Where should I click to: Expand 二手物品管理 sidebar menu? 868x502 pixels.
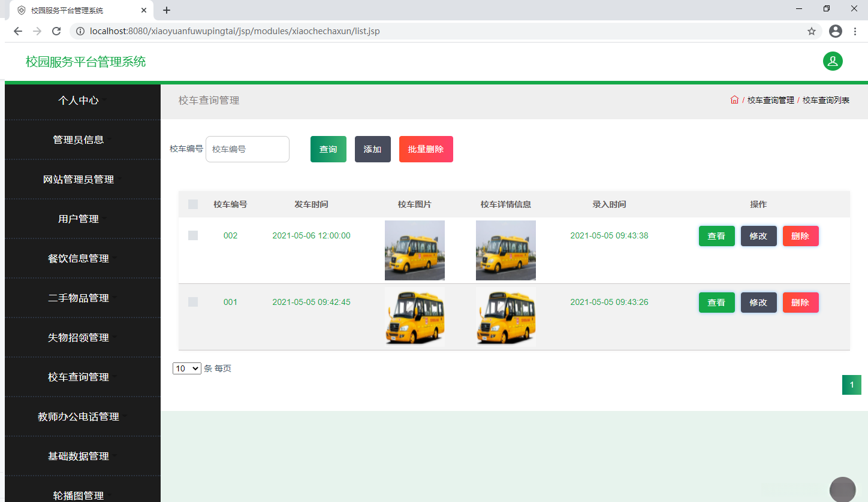[x=82, y=298]
